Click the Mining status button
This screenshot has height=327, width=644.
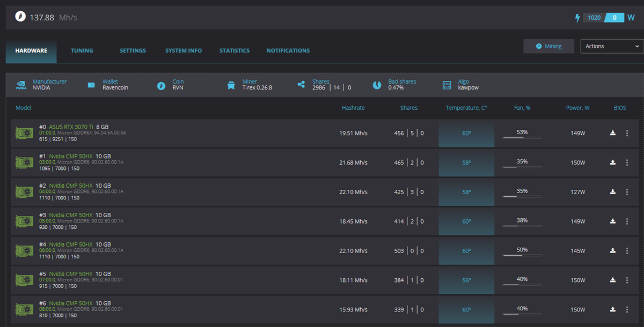(548, 46)
